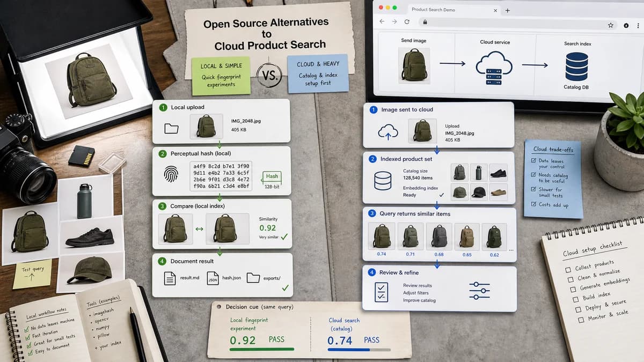Toggle the Data leaves your control checkbox

533,161
